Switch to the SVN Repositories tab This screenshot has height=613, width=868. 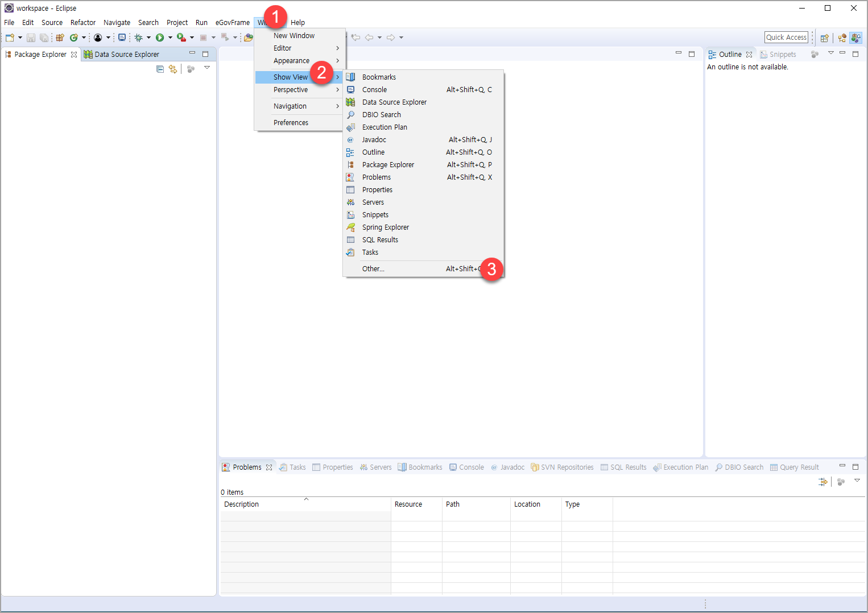click(562, 467)
